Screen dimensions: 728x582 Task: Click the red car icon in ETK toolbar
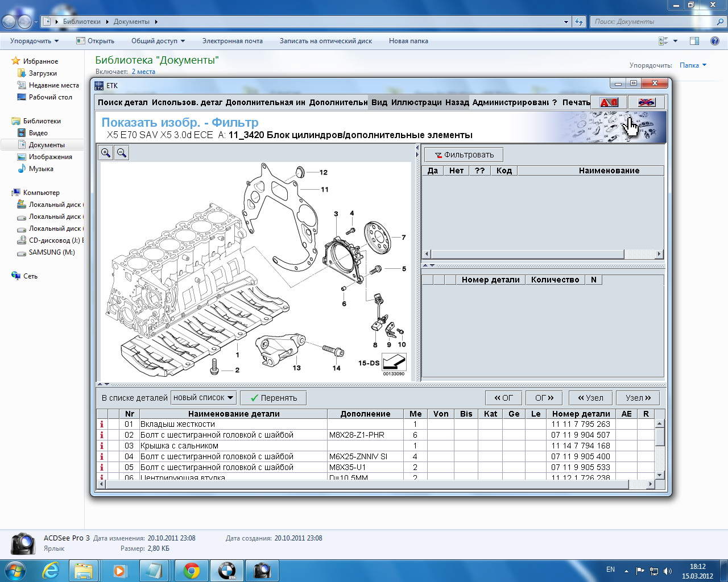coord(609,102)
